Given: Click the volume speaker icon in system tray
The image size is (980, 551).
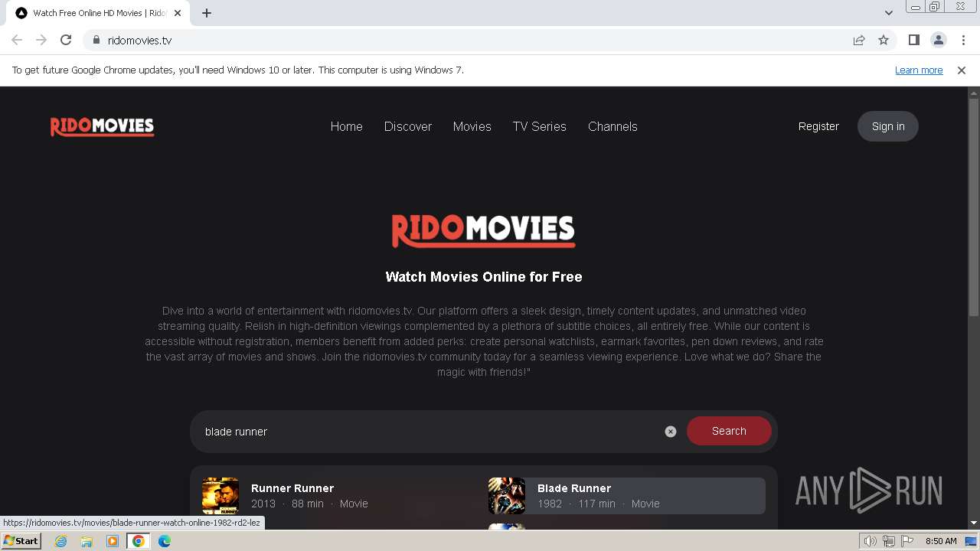Looking at the screenshot, I should (x=871, y=540).
